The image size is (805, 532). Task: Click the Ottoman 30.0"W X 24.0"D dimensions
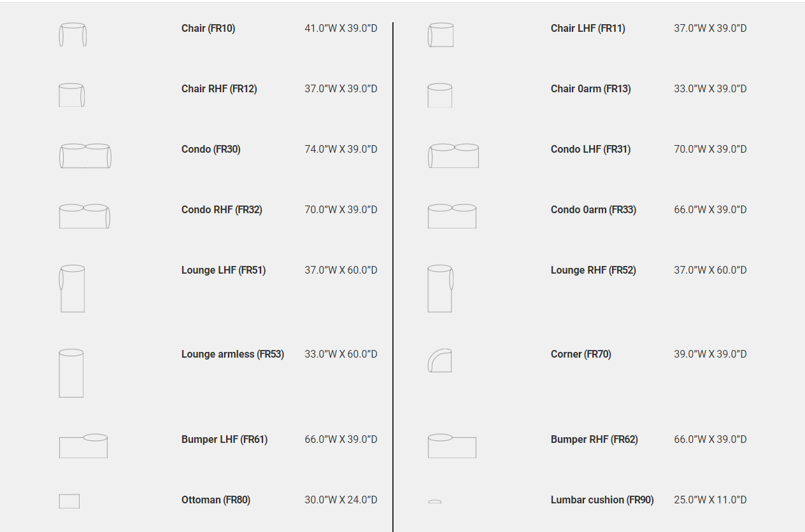click(341, 500)
